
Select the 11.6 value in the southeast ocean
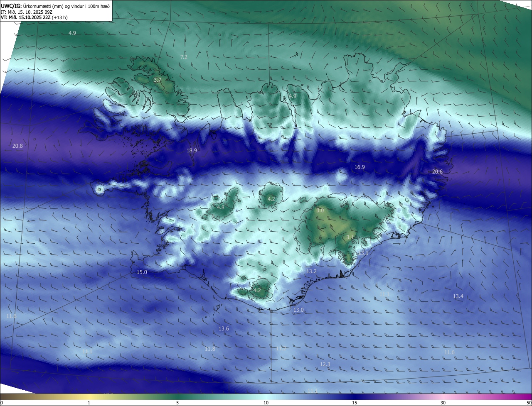click(449, 352)
